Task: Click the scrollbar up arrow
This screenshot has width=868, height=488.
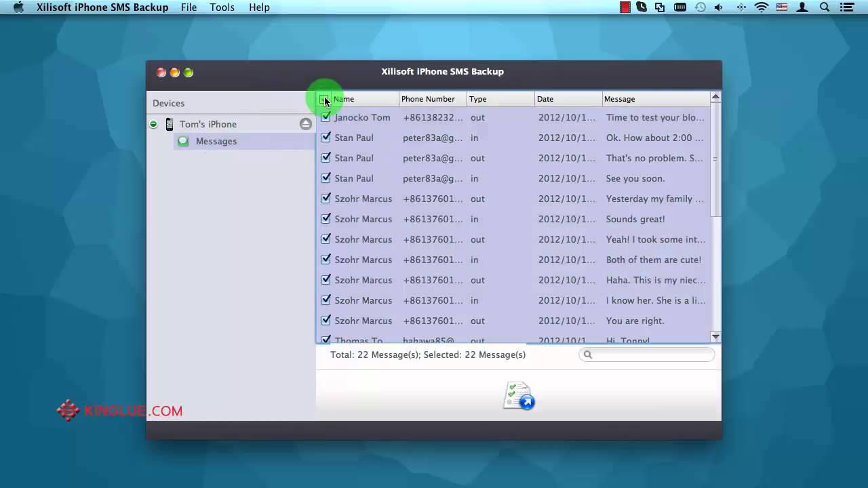Action: (x=715, y=98)
